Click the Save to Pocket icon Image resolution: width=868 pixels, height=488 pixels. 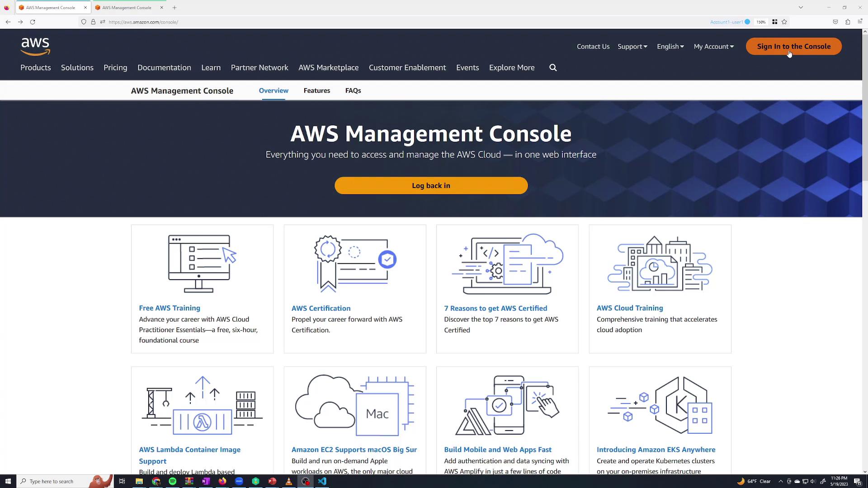click(835, 22)
